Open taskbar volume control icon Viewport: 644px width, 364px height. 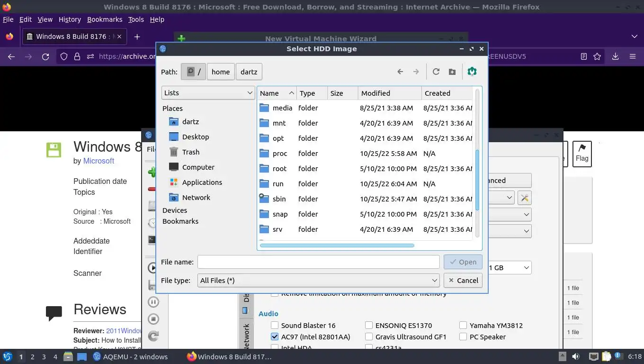tap(576, 356)
